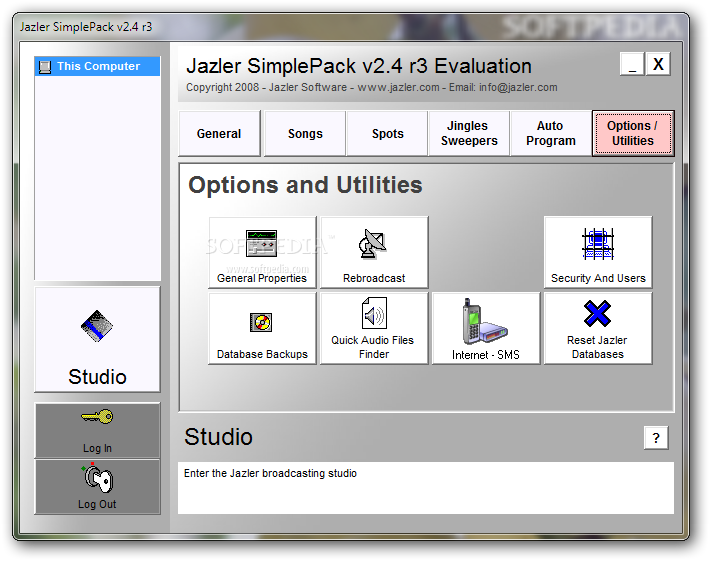Click the 'Studio' heading above description box
710x561 pixels.
click(218, 437)
